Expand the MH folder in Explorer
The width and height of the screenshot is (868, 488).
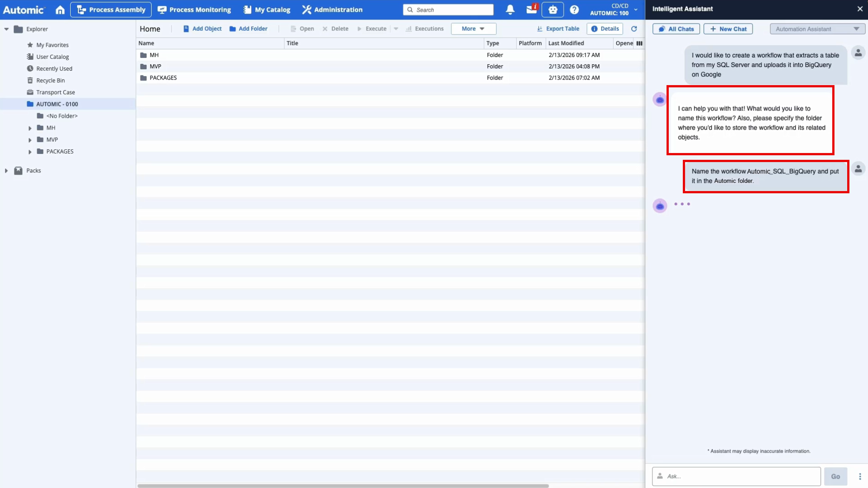coord(30,128)
